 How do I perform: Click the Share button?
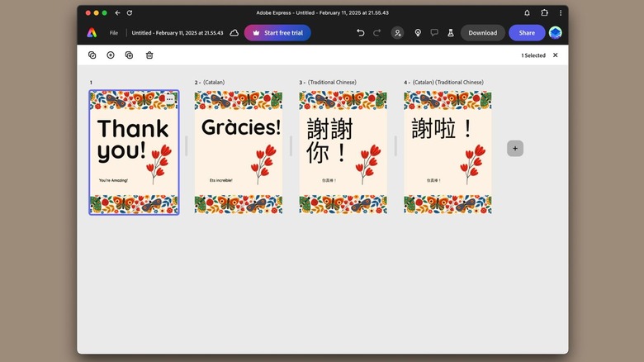pyautogui.click(x=526, y=33)
